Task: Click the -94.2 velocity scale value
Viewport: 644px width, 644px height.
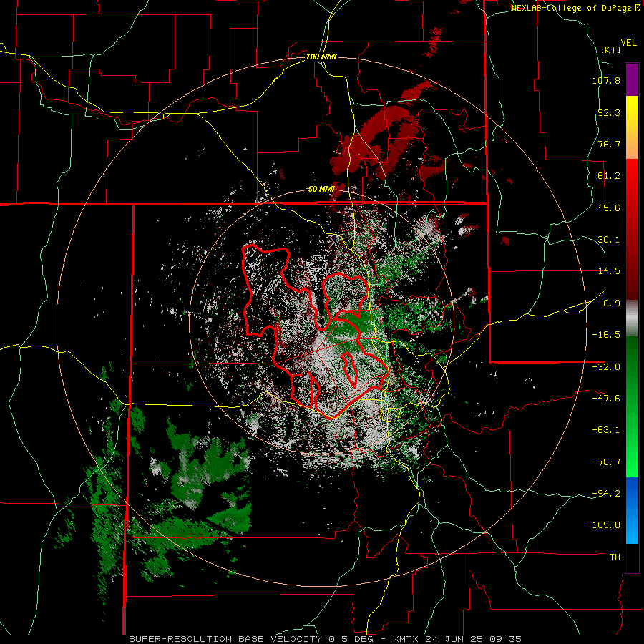Action: coord(606,494)
